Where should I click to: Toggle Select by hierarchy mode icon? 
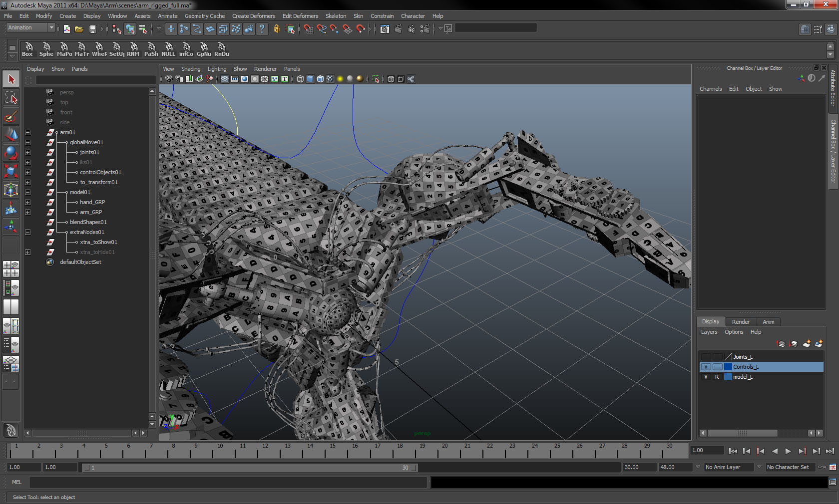coord(117,29)
